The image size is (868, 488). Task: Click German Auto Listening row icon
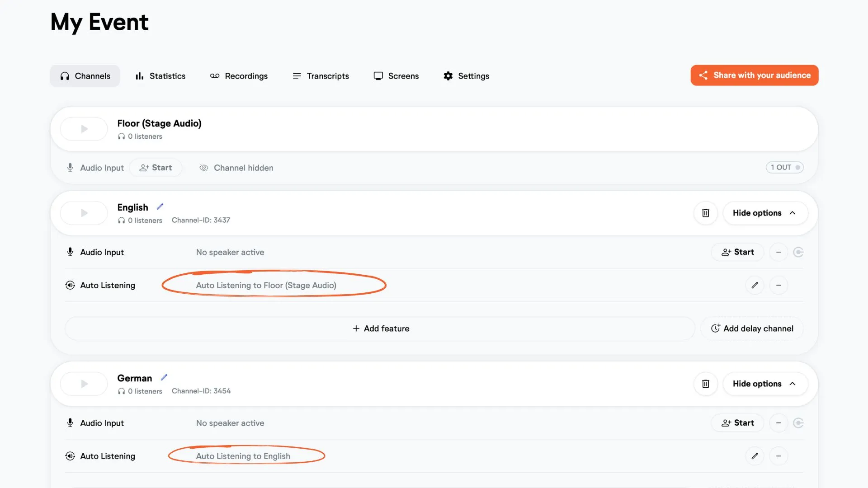[70, 456]
